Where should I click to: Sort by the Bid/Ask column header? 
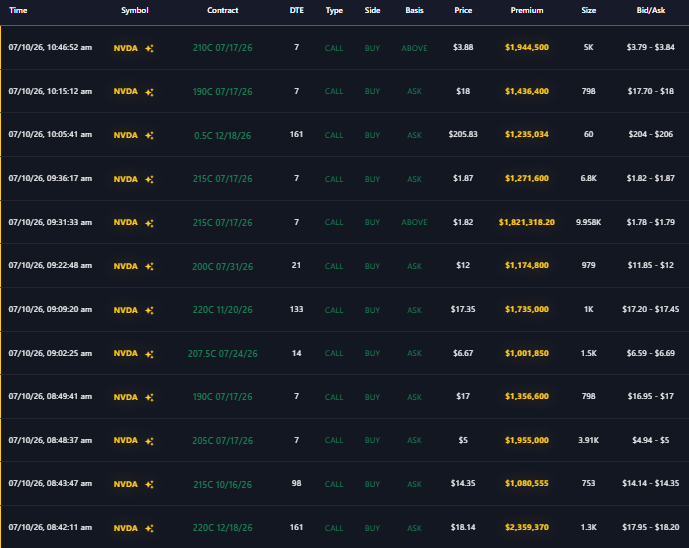[x=651, y=10]
